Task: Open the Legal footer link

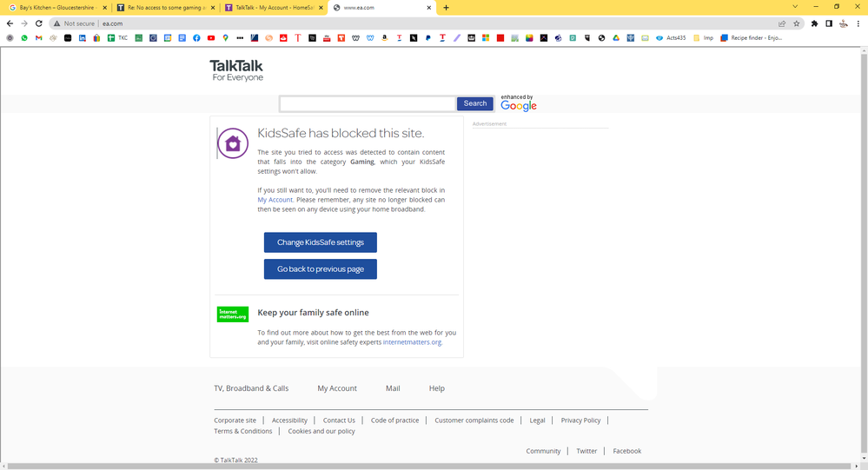Action: (x=537, y=420)
